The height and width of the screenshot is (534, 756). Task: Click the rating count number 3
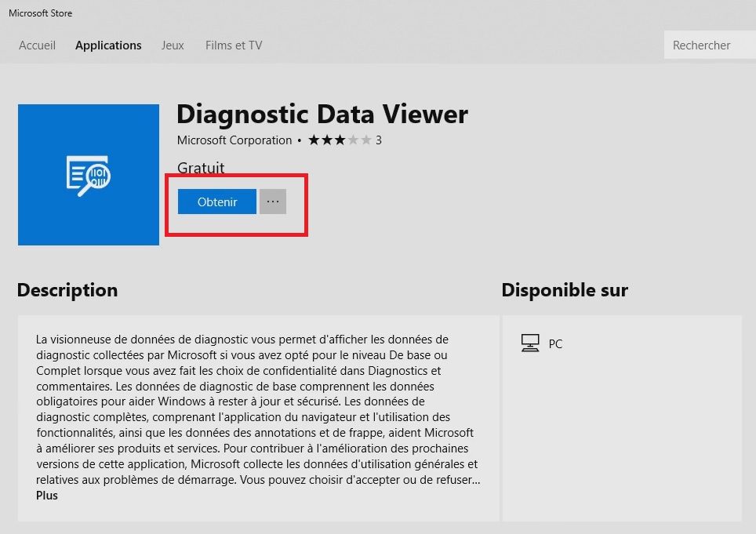[379, 140]
